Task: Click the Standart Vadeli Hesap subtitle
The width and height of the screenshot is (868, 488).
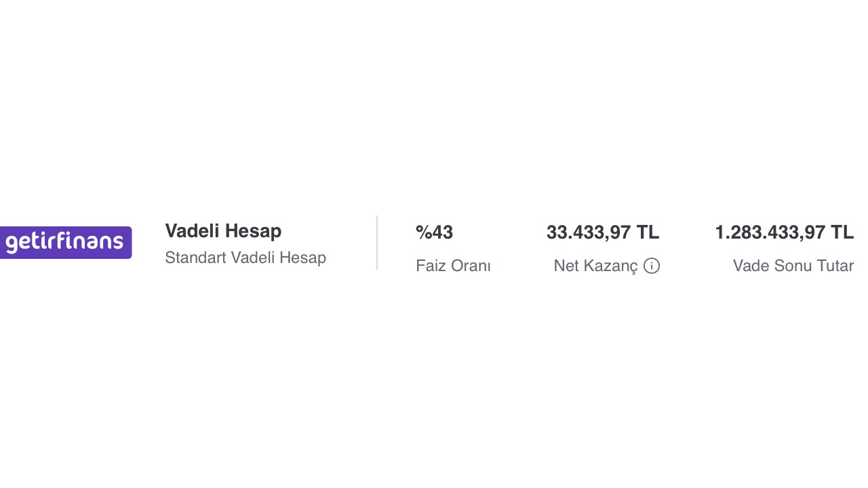Action: [x=245, y=258]
